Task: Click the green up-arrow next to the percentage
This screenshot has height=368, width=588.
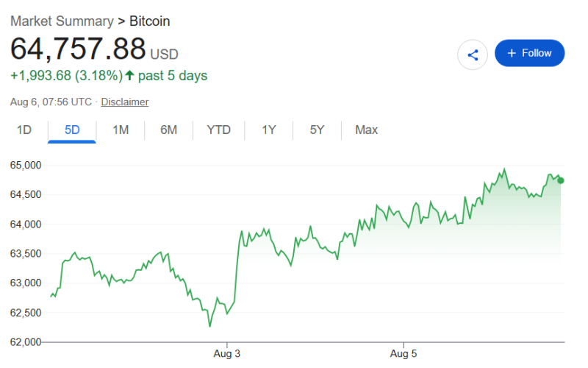Action: [x=130, y=75]
